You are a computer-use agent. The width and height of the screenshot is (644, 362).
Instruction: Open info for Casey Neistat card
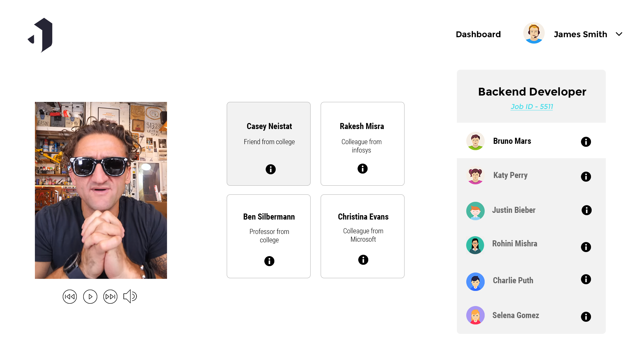pyautogui.click(x=271, y=169)
